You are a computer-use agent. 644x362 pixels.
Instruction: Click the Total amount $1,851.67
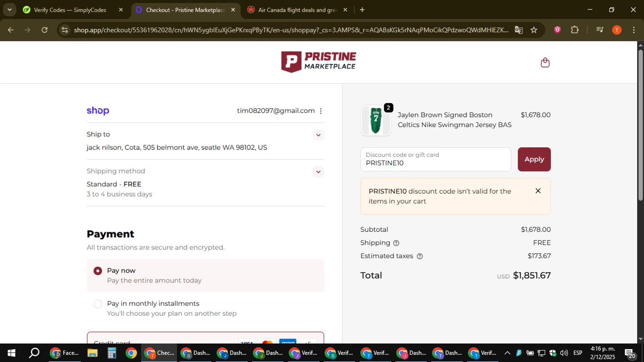(532, 276)
